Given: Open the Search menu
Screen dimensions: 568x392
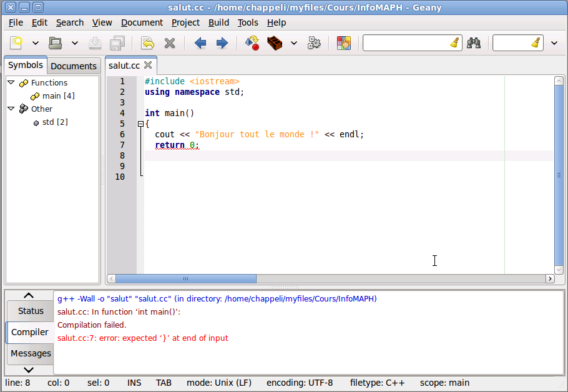Looking at the screenshot, I should tap(69, 22).
